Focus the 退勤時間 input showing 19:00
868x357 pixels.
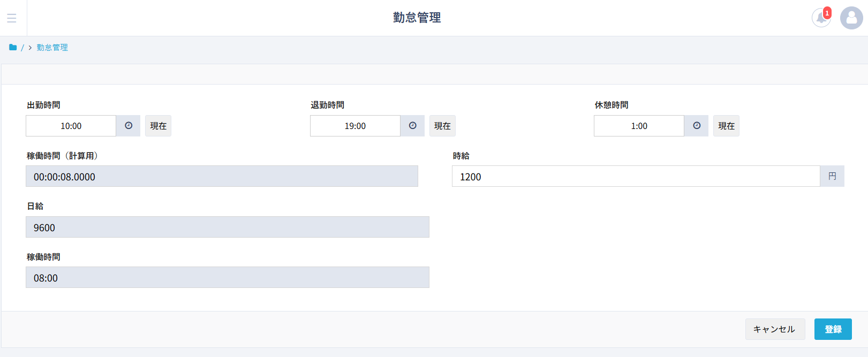tap(355, 126)
